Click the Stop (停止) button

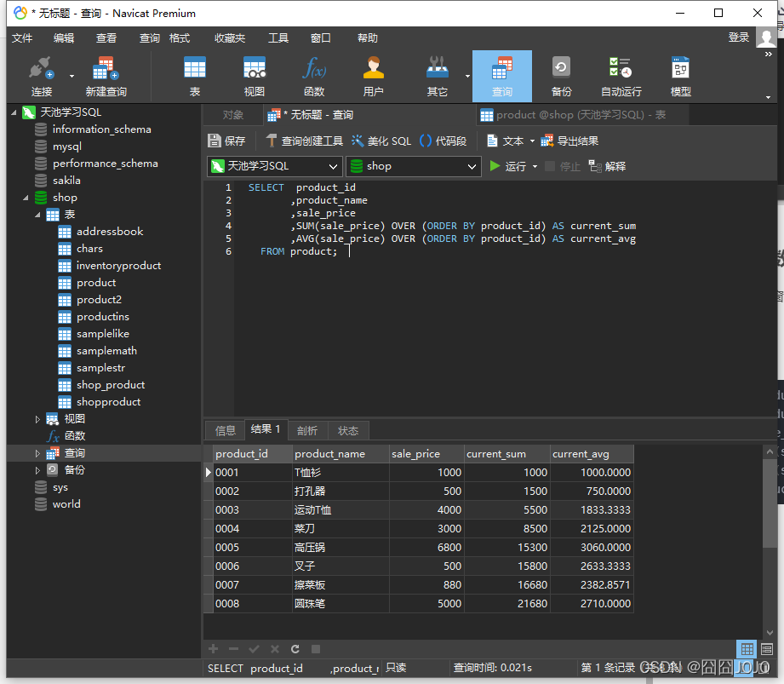click(x=563, y=166)
